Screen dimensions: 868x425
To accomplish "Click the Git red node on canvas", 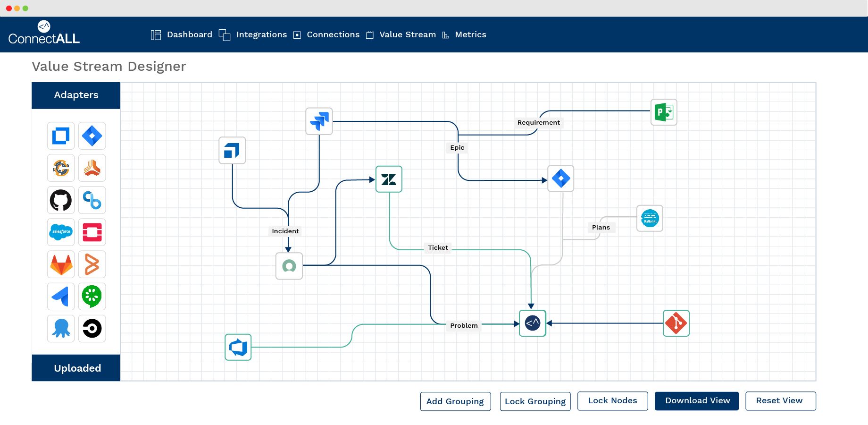I will pyautogui.click(x=676, y=323).
